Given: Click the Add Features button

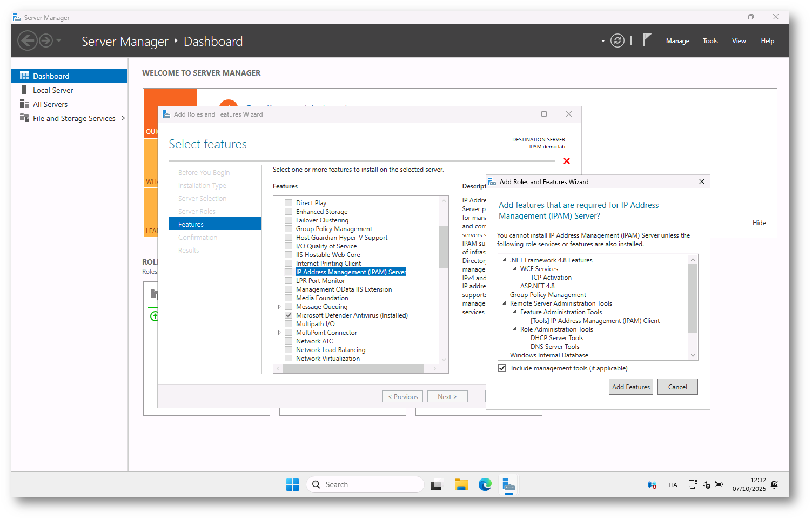Looking at the screenshot, I should coord(630,387).
